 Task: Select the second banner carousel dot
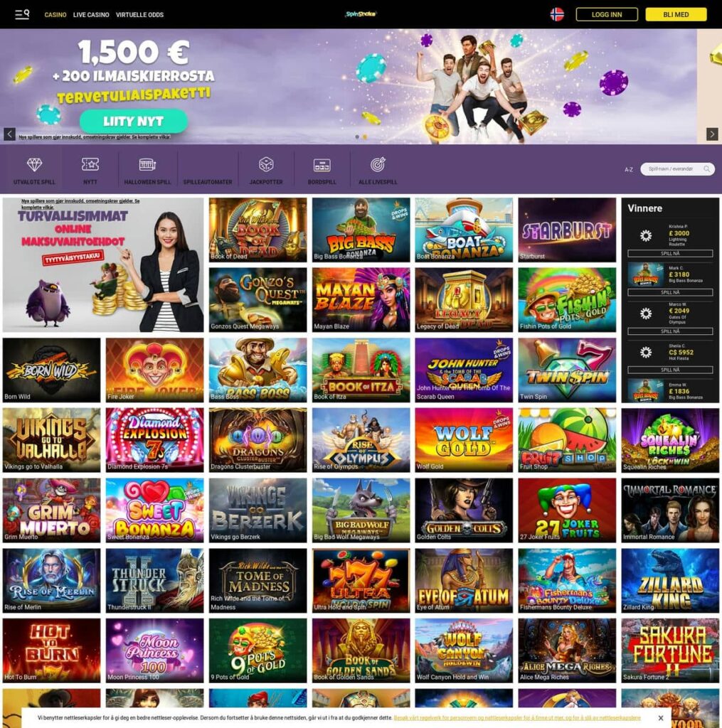(365, 137)
